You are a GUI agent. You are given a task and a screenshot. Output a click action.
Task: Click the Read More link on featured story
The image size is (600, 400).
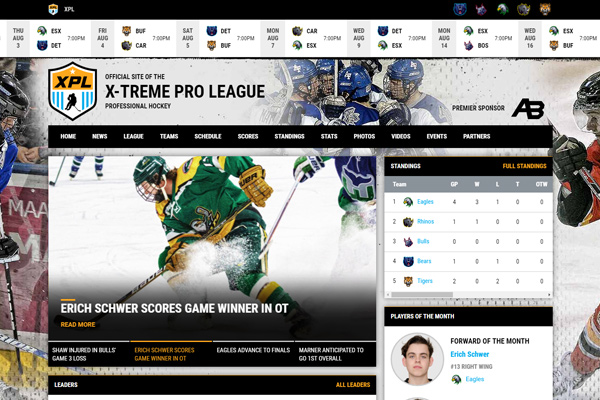pos(78,325)
